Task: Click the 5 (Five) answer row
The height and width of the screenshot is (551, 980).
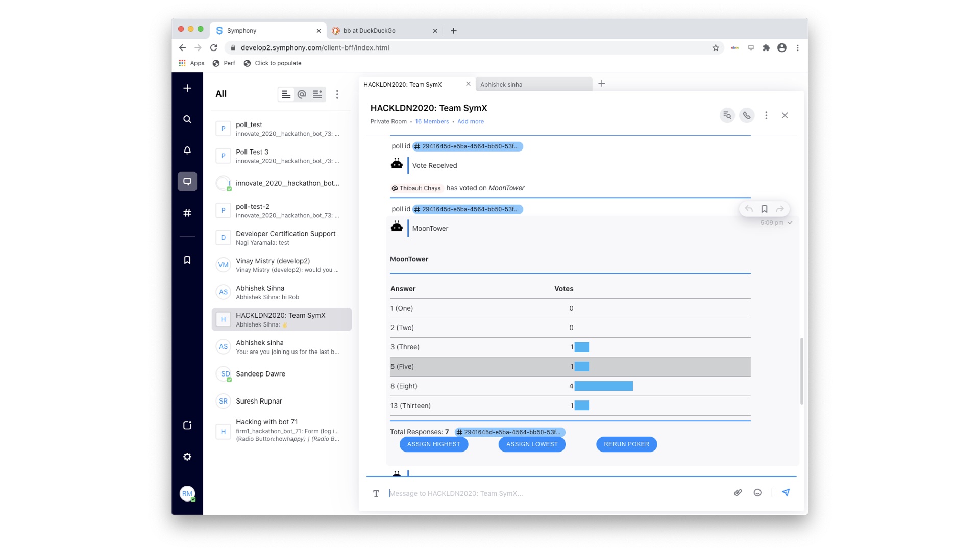Action: pyautogui.click(x=570, y=367)
